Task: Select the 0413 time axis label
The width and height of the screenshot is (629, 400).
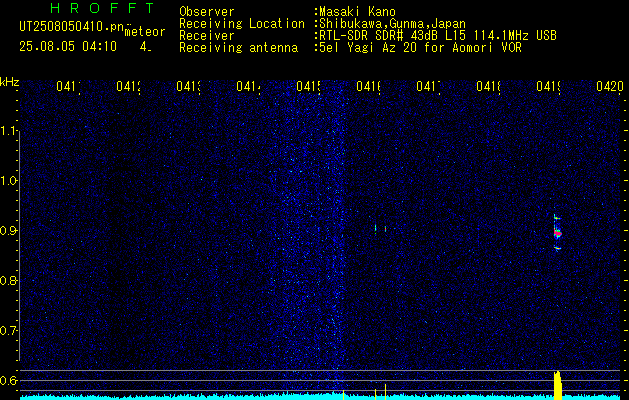Action: (189, 86)
